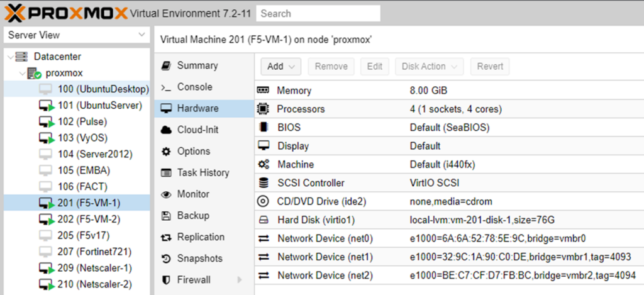Image resolution: width=644 pixels, height=295 pixels.
Task: Click the VM icon for 205 (F5v17)
Action: click(46, 235)
